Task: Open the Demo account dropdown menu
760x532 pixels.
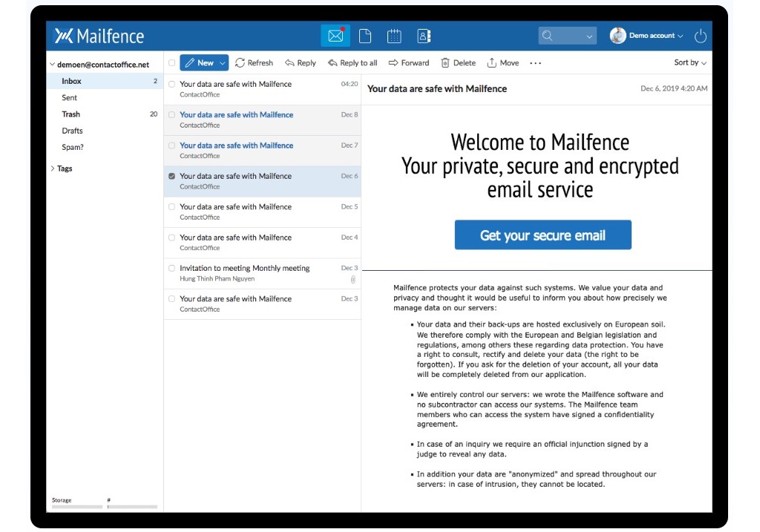Action: click(x=656, y=36)
